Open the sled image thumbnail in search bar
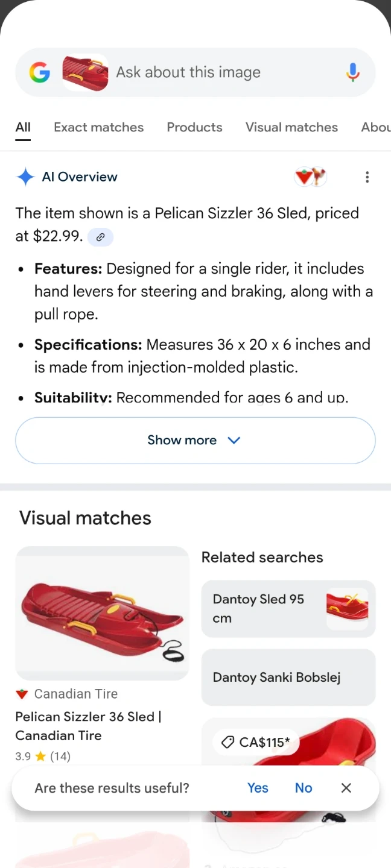Image resolution: width=391 pixels, height=868 pixels. tap(86, 73)
